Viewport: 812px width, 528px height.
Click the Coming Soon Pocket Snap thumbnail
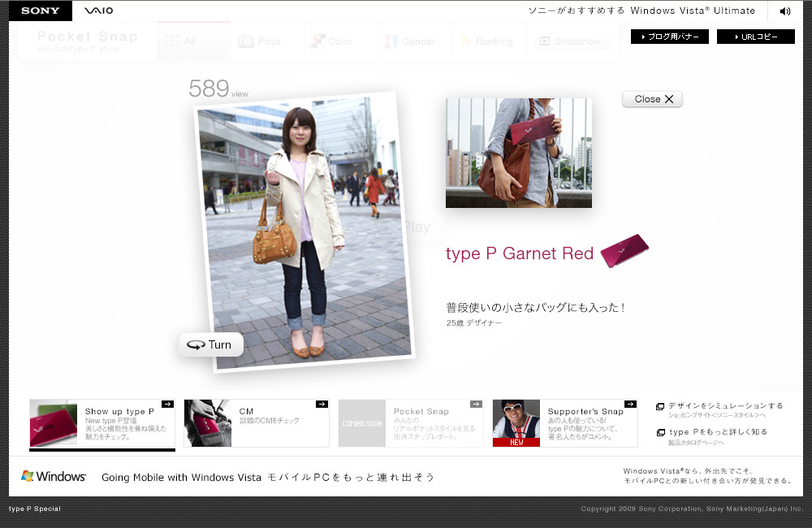(x=362, y=423)
